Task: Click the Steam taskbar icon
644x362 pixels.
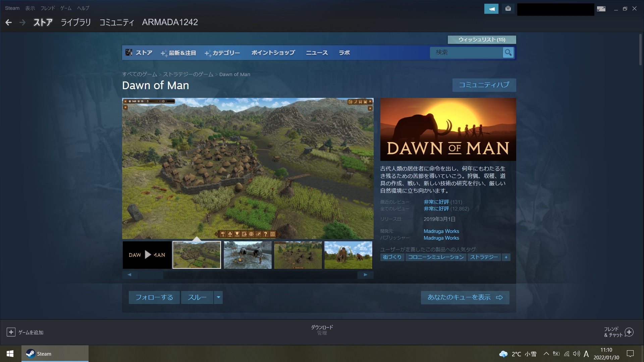Action: pyautogui.click(x=55, y=354)
